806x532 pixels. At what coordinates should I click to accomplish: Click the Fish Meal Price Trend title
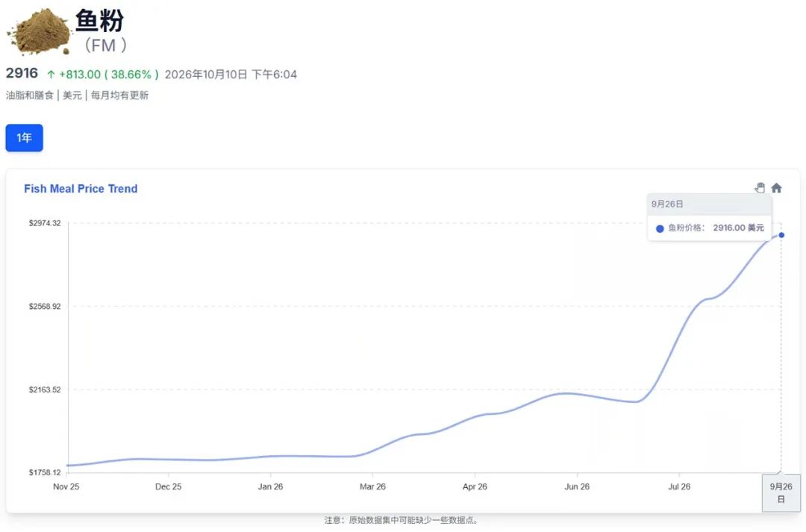pyautogui.click(x=81, y=189)
